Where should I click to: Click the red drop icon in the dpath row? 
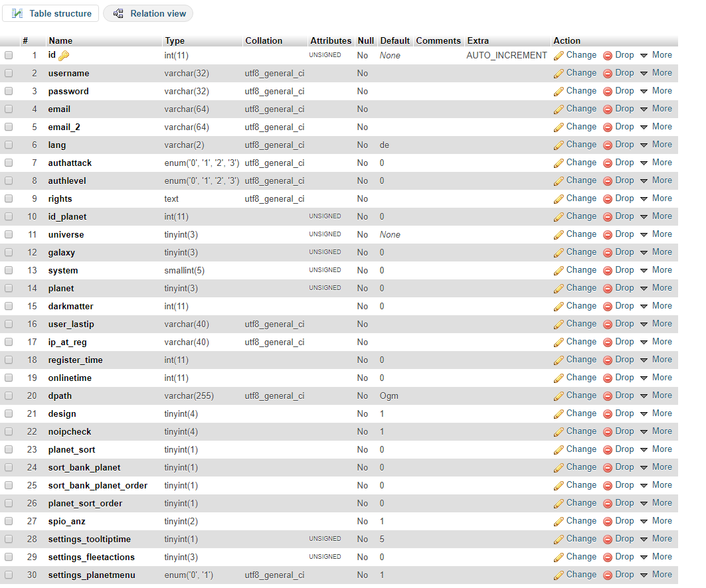point(608,396)
